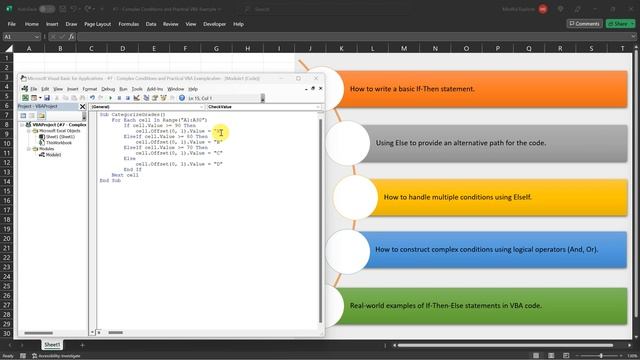This screenshot has height=360, width=640.
Task: Open the Comments button
Action: pyautogui.click(x=584, y=24)
